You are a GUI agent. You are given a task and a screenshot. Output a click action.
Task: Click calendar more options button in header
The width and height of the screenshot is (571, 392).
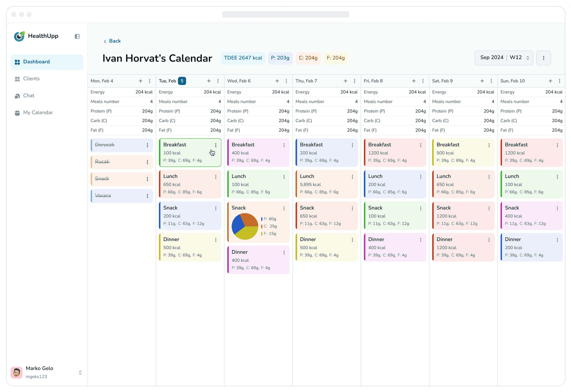click(543, 58)
